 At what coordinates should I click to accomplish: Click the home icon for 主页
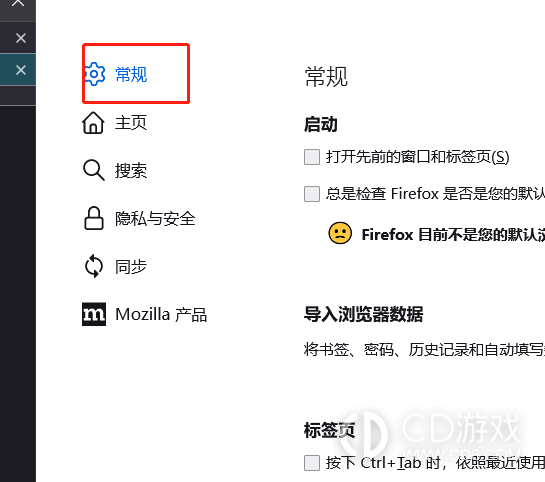(x=93, y=123)
